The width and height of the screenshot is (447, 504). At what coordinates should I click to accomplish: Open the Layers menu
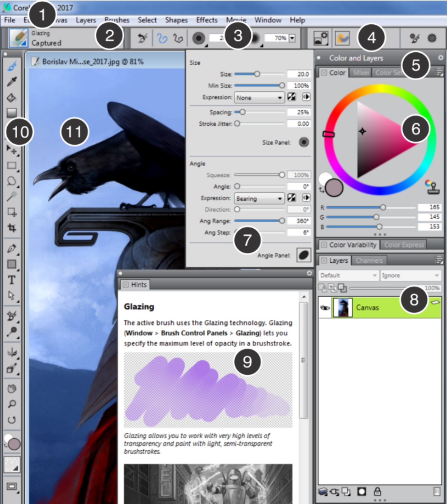86,20
